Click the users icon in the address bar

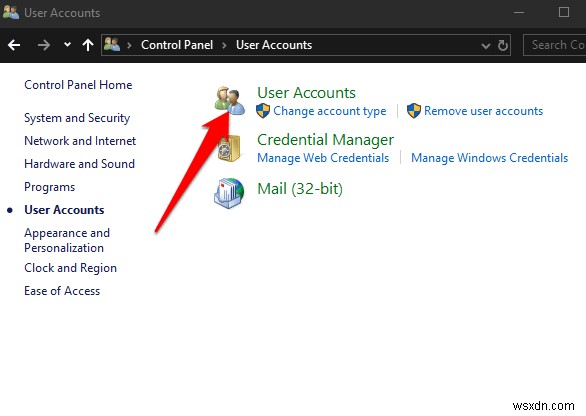tap(112, 44)
